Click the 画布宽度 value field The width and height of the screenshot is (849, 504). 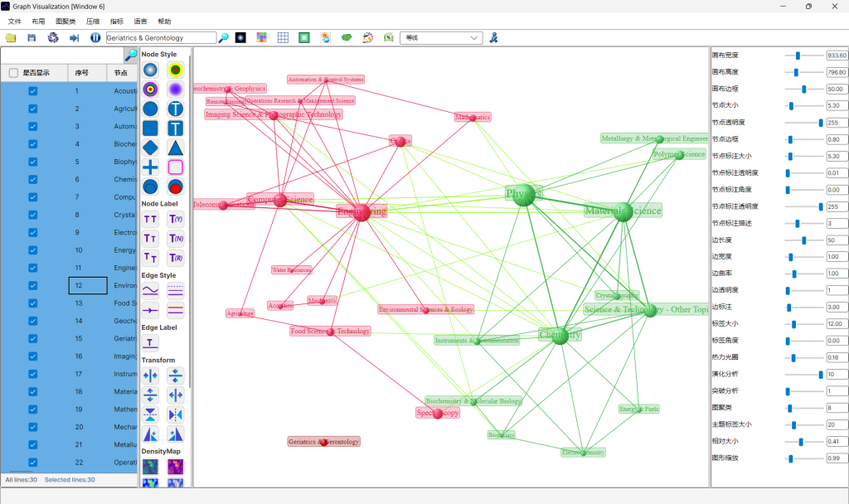pos(836,56)
